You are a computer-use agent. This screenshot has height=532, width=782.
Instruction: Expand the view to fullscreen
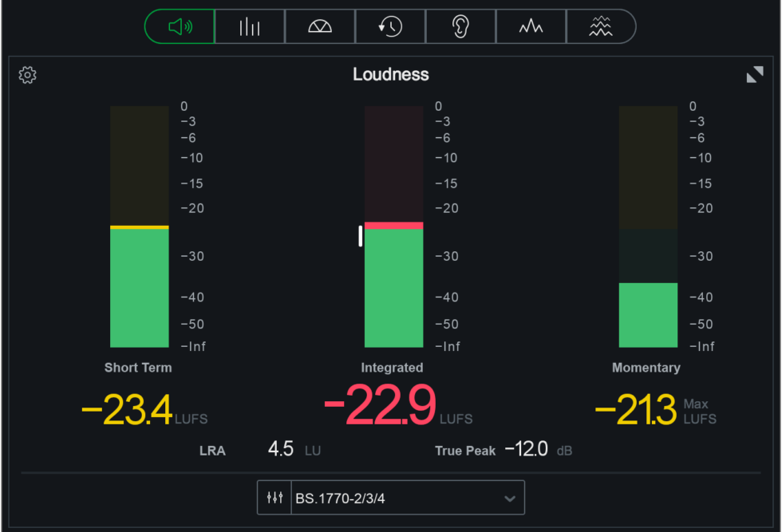click(754, 74)
